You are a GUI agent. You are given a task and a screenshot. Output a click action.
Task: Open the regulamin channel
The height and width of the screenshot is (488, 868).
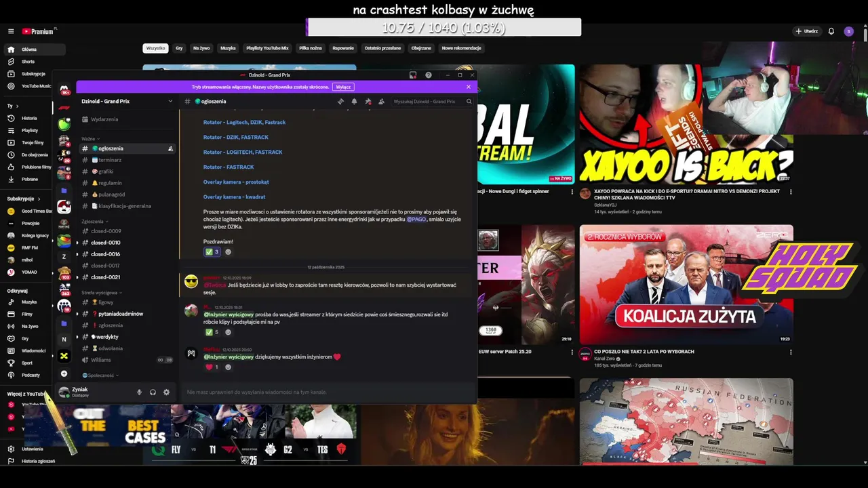pos(127,183)
